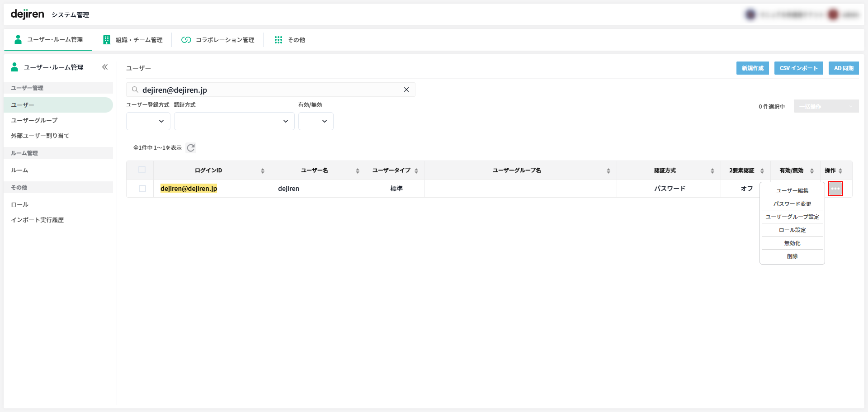Click AD同期 button
868x412 pixels.
point(844,68)
